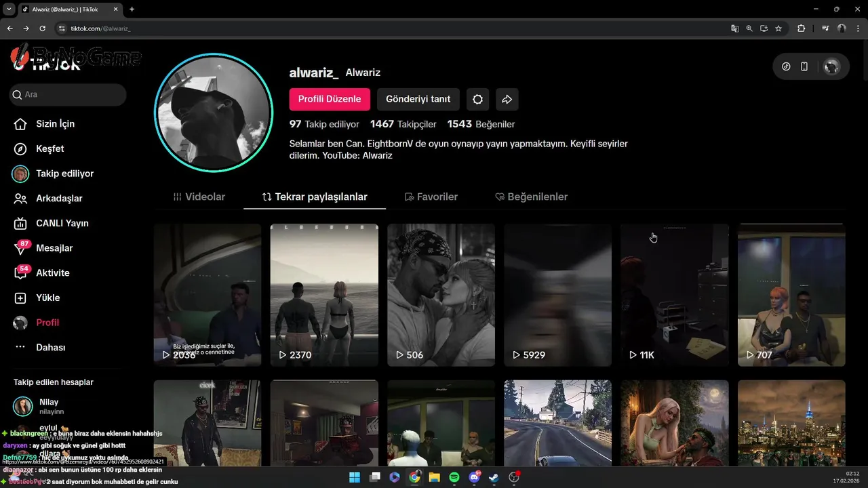
Task: Open Task View on taskbar
Action: pyautogui.click(x=374, y=477)
